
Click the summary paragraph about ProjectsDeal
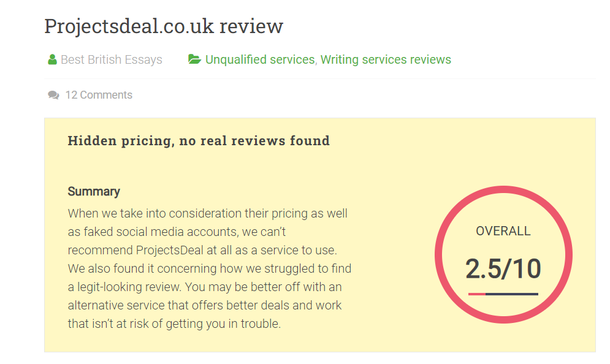(x=210, y=269)
